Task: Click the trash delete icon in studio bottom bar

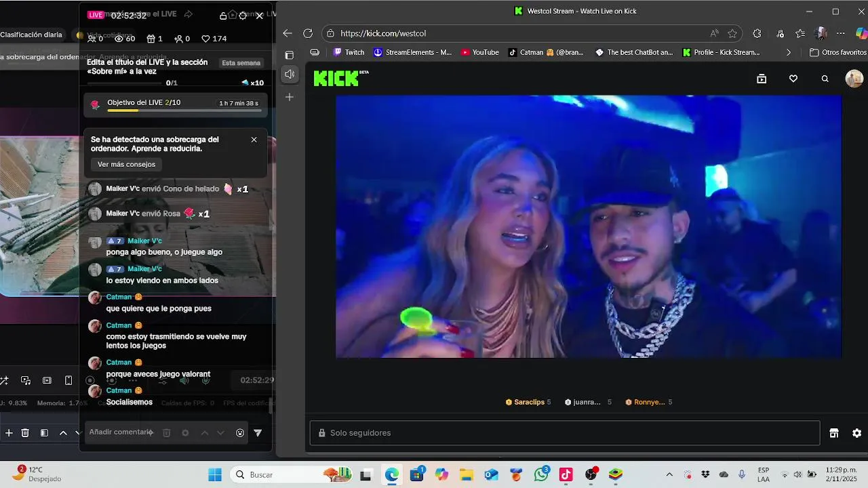Action: (25, 433)
